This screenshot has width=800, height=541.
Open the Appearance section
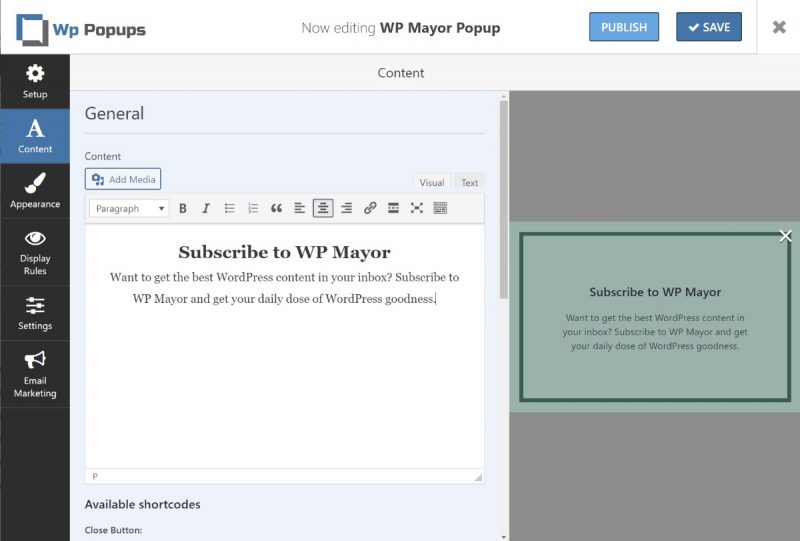(x=35, y=191)
